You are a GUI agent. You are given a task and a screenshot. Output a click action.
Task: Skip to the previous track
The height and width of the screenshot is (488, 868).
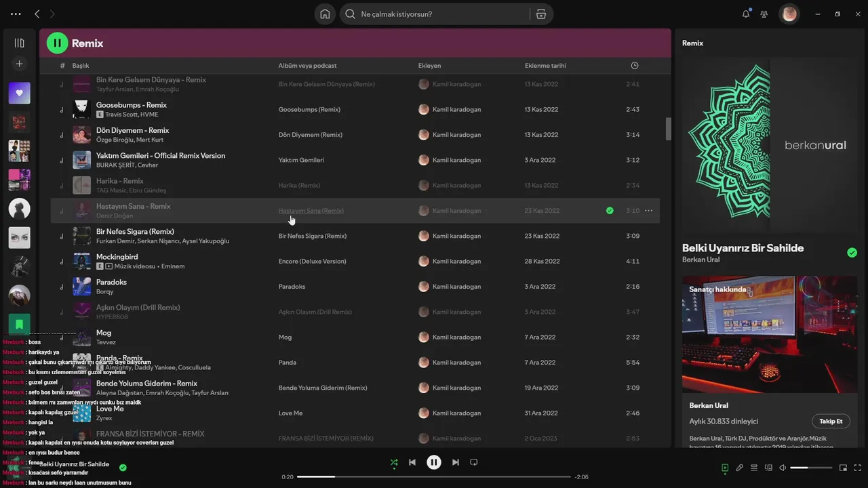click(x=412, y=462)
